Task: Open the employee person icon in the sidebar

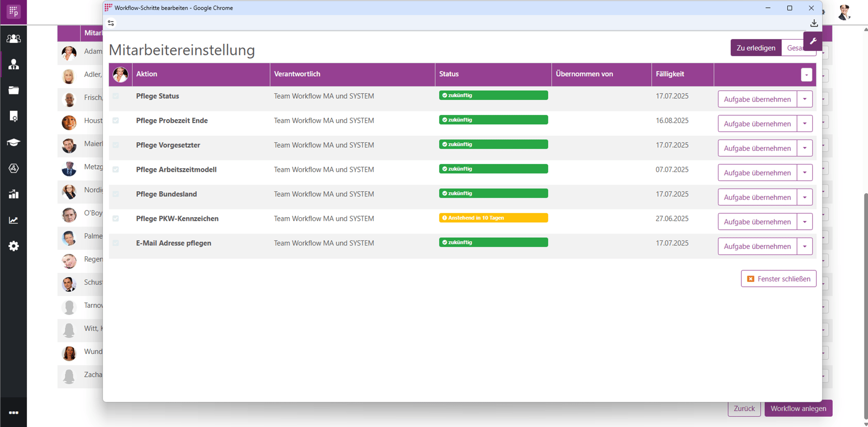Action: coord(13,64)
